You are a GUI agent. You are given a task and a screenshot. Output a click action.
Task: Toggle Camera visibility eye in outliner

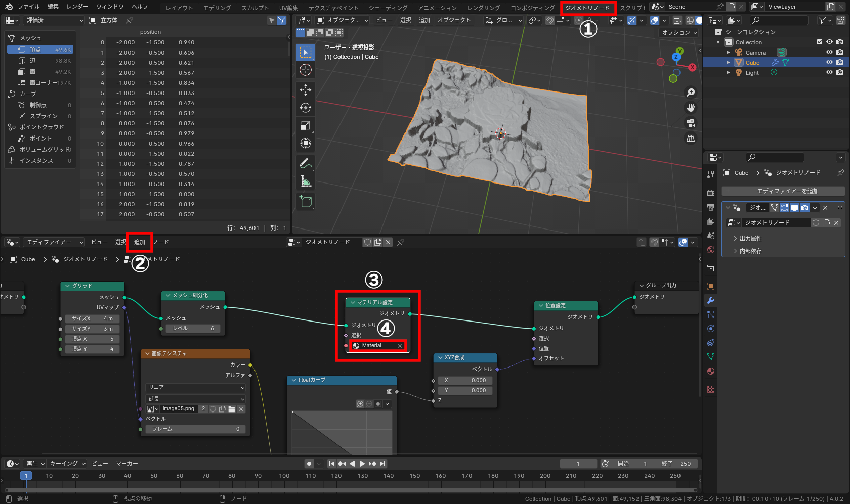pos(829,52)
